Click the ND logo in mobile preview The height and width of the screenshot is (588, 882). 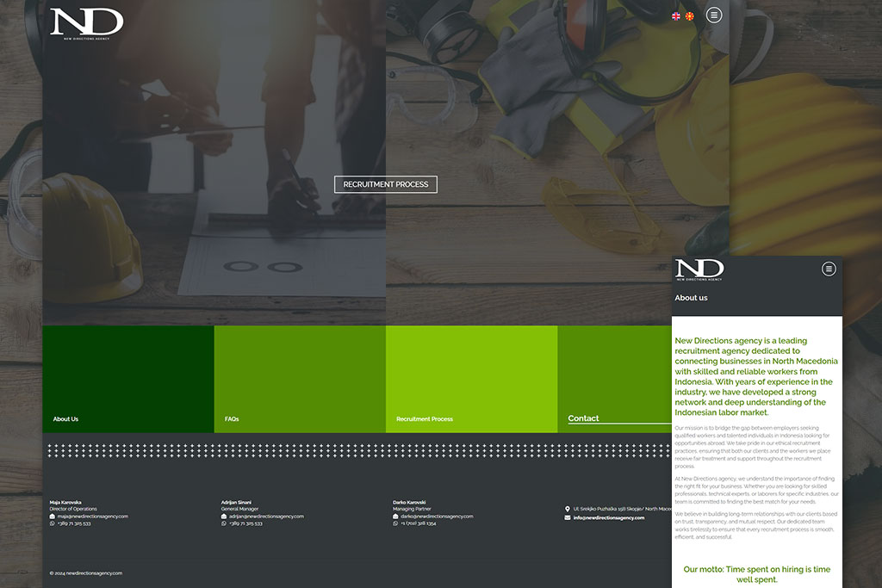[x=699, y=269]
